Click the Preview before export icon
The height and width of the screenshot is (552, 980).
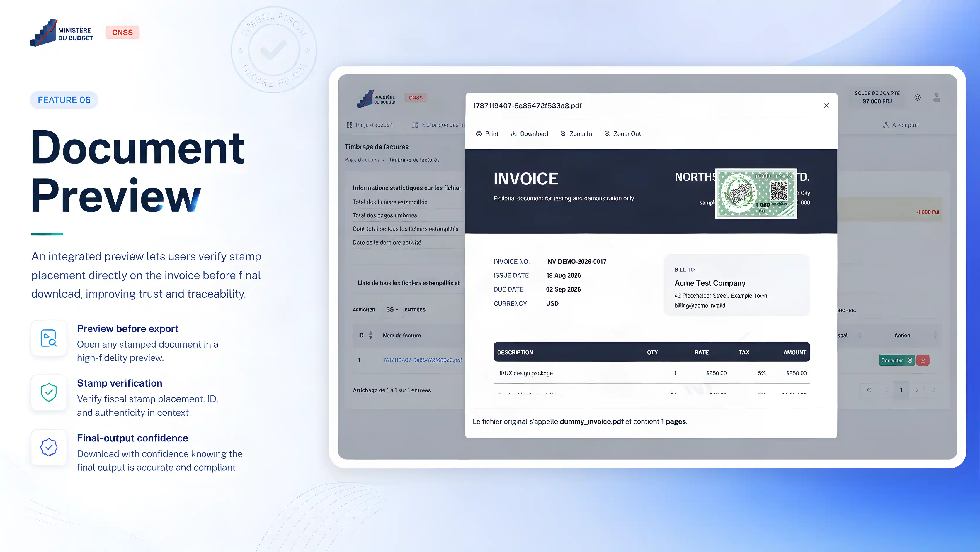(49, 338)
